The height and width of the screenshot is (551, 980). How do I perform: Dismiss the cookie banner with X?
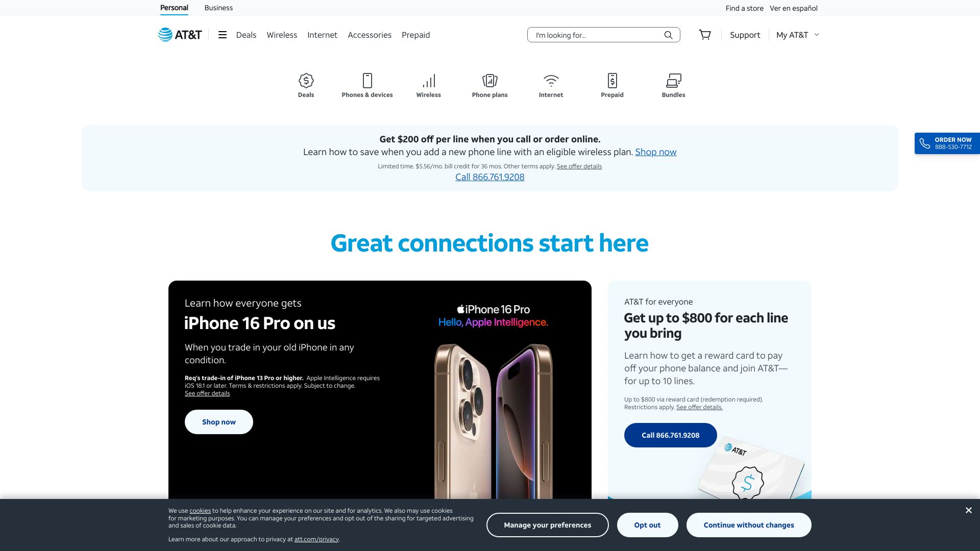(x=969, y=510)
